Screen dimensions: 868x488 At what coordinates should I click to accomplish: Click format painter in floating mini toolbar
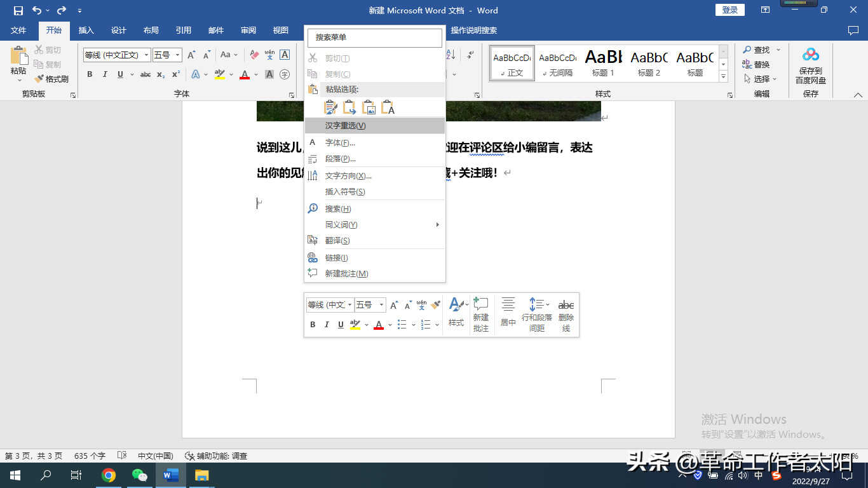click(435, 306)
